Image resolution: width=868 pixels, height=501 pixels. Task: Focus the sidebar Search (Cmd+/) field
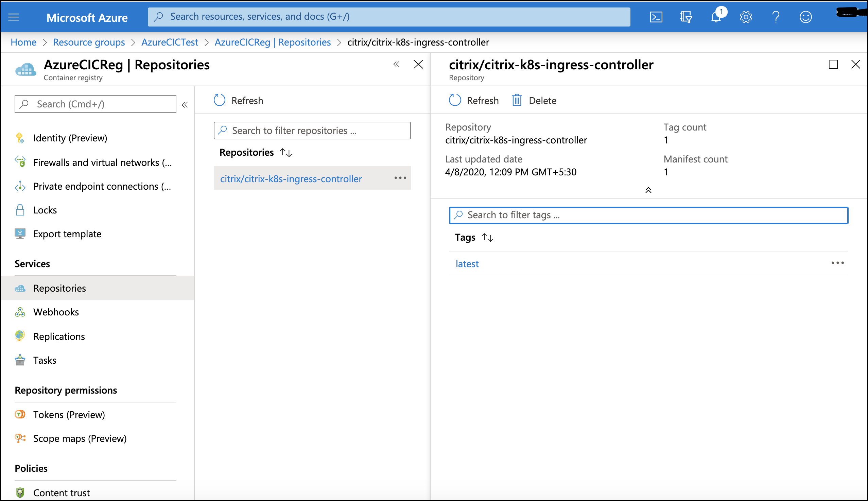(x=95, y=104)
